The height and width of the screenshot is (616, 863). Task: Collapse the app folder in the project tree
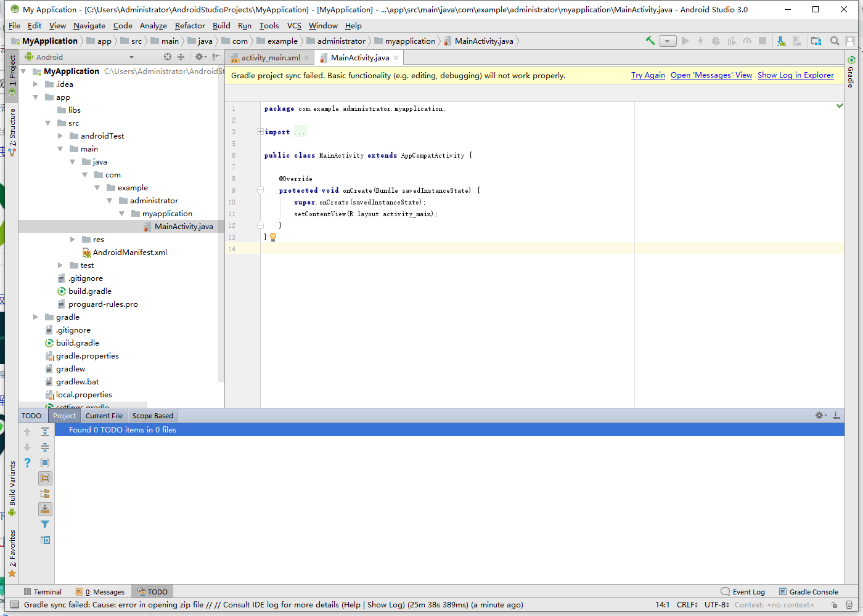[x=36, y=97]
